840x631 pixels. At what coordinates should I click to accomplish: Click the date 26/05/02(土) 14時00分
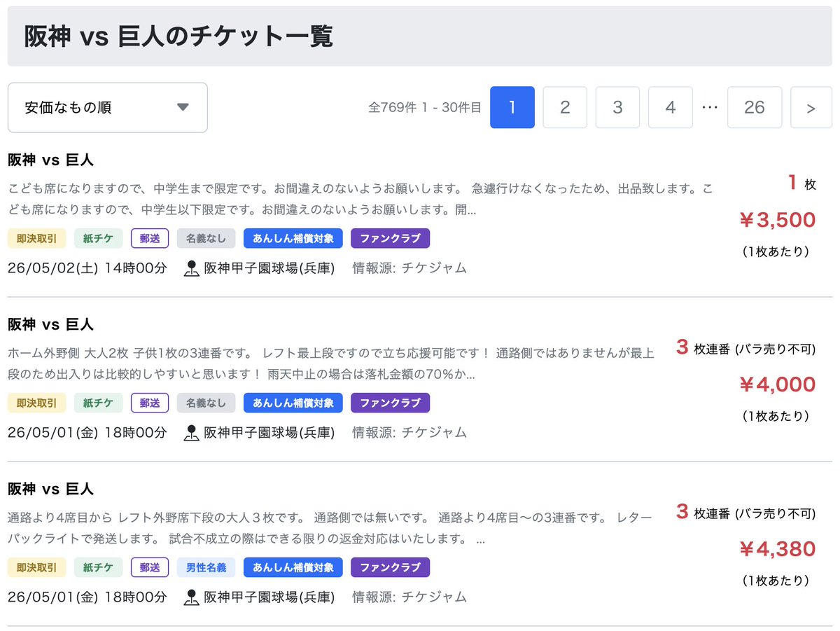pyautogui.click(x=87, y=268)
